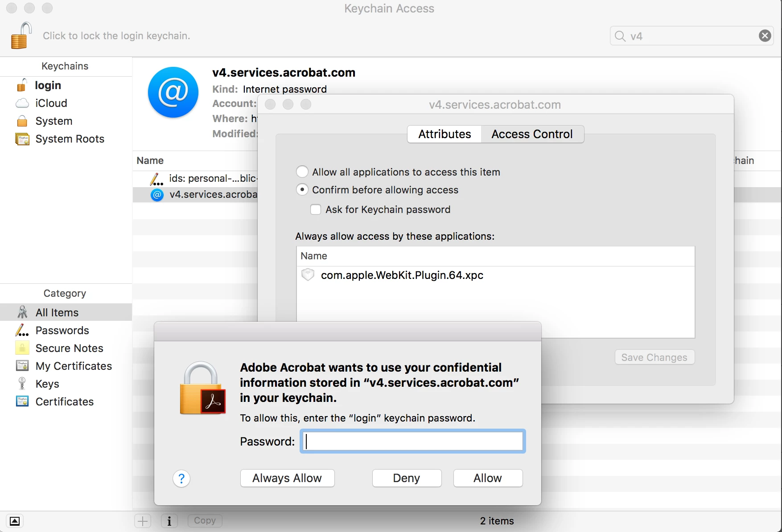The height and width of the screenshot is (532, 782).
Task: Click the Copy button in bottom bar
Action: click(205, 520)
